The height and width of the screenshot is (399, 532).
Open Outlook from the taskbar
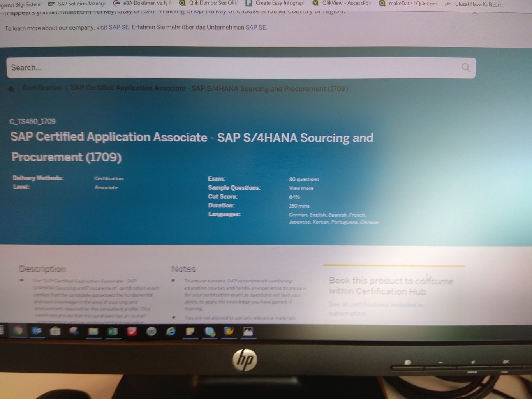coord(37,331)
